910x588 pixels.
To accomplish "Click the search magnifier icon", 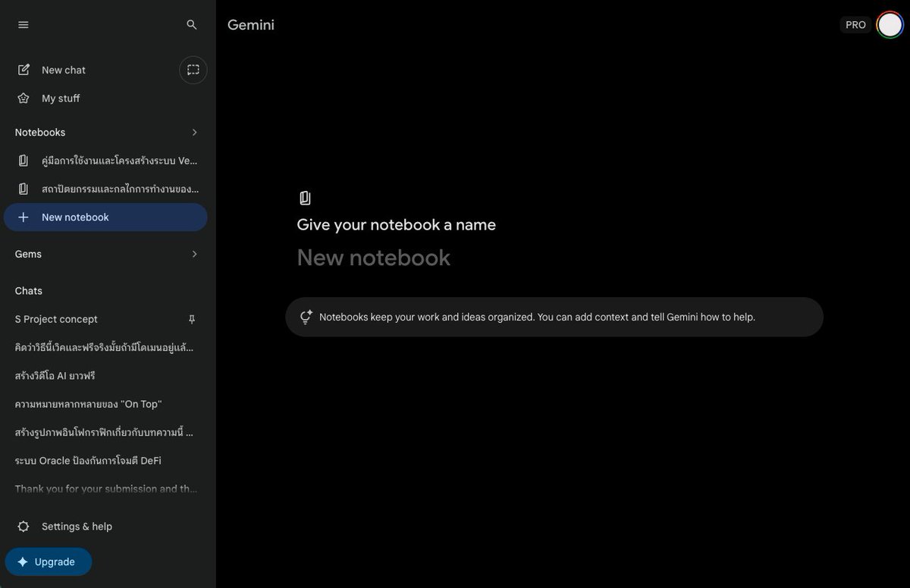I will tap(192, 25).
